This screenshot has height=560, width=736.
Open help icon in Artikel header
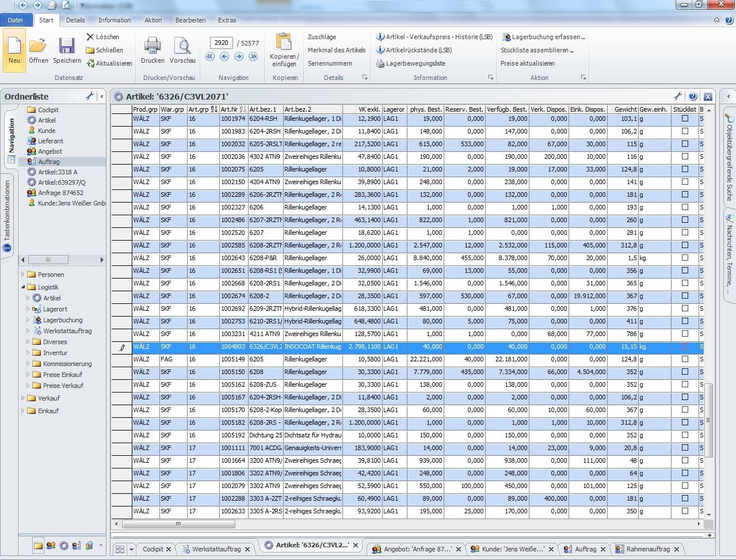(693, 97)
